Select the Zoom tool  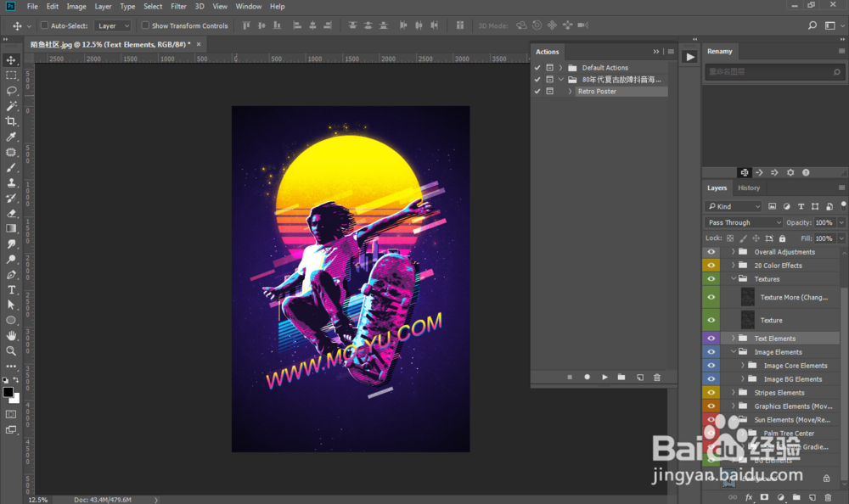pyautogui.click(x=11, y=350)
